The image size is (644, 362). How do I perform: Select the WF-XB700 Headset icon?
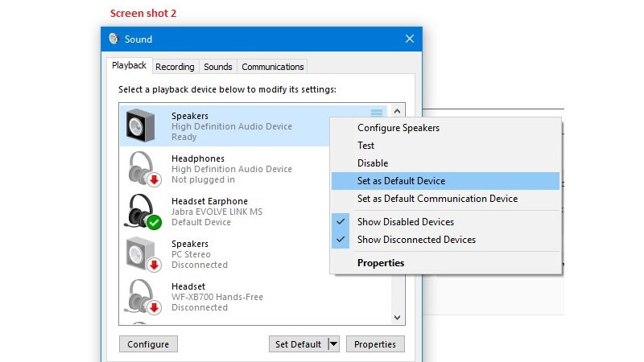point(144,297)
